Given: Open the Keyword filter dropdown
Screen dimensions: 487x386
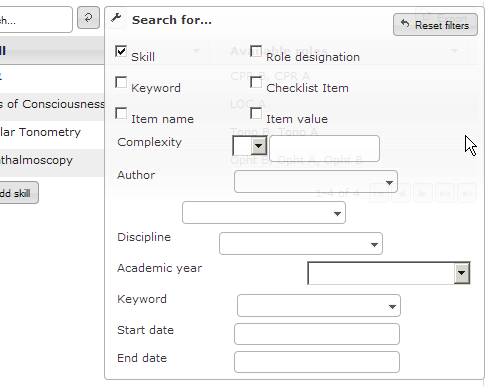Looking at the screenshot, I should pyautogui.click(x=319, y=305).
